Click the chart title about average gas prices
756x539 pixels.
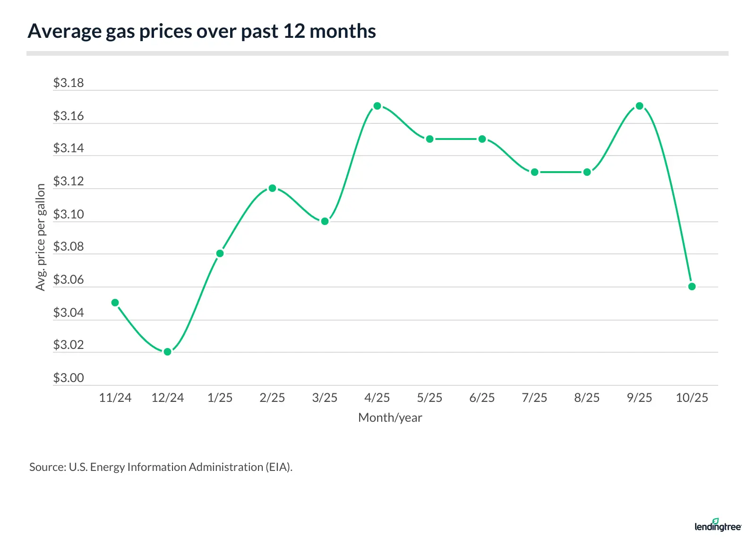click(202, 31)
